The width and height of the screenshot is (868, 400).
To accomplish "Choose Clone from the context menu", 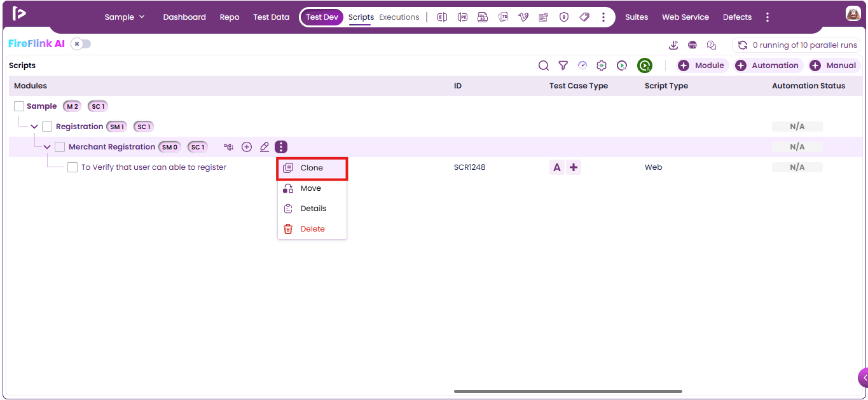I will pos(312,168).
